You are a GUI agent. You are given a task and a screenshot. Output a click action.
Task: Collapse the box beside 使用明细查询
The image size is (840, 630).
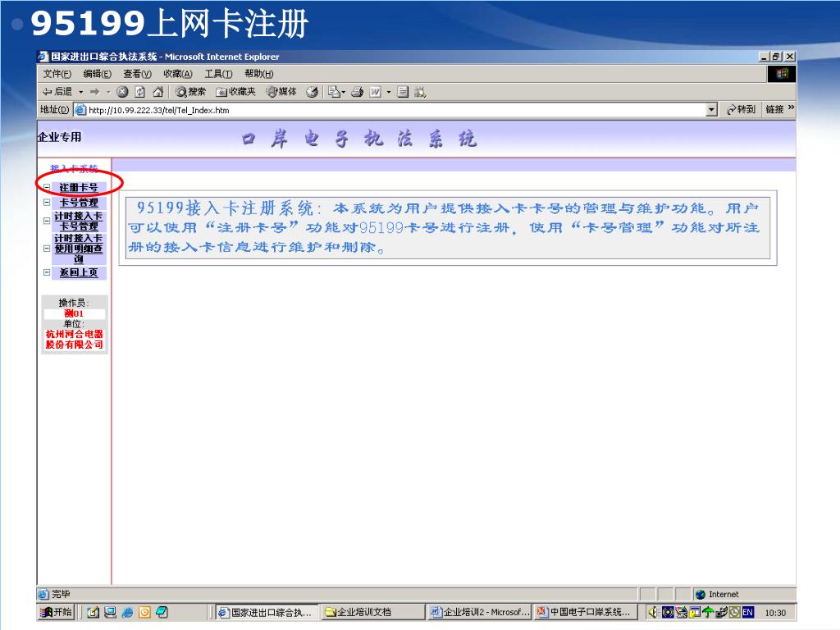coord(47,249)
